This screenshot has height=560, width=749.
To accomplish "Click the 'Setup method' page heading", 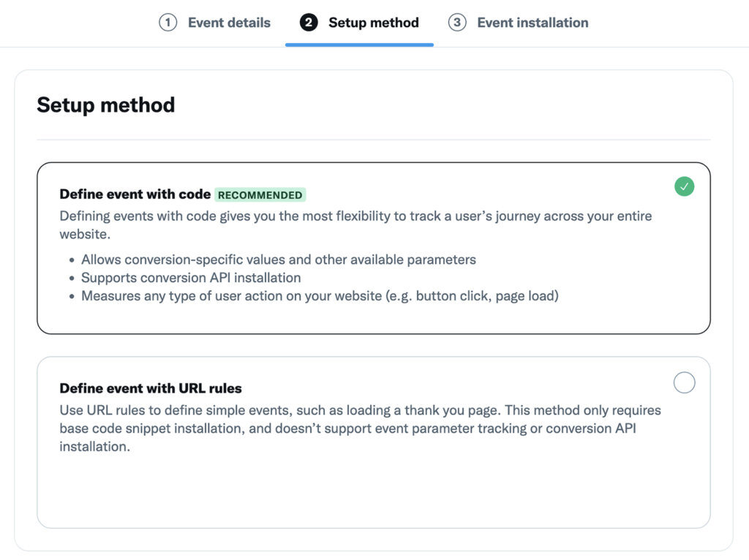I will pos(106,105).
